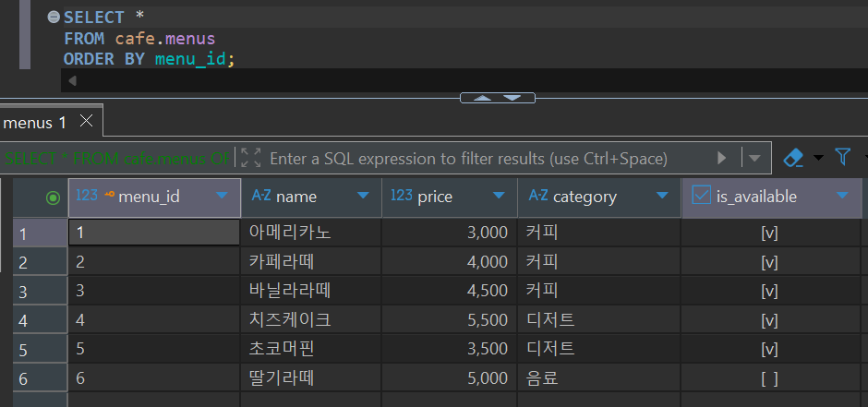Viewport: 868px width, 407px height.
Task: Click the 치즈케이크 name cell
Action: (311, 319)
